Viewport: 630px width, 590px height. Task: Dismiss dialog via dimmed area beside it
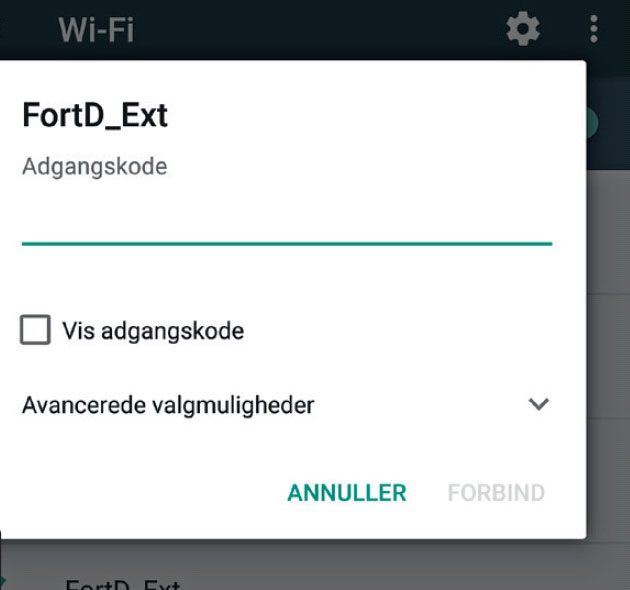(x=608, y=322)
